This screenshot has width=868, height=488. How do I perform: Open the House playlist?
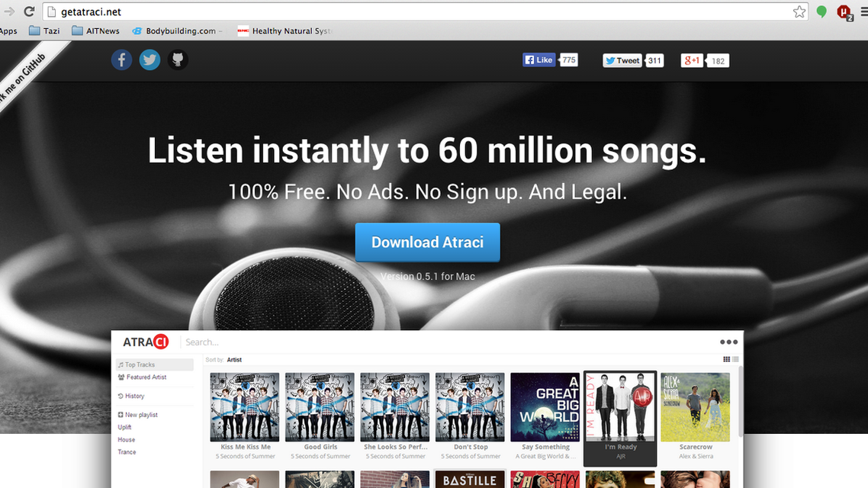(x=126, y=440)
